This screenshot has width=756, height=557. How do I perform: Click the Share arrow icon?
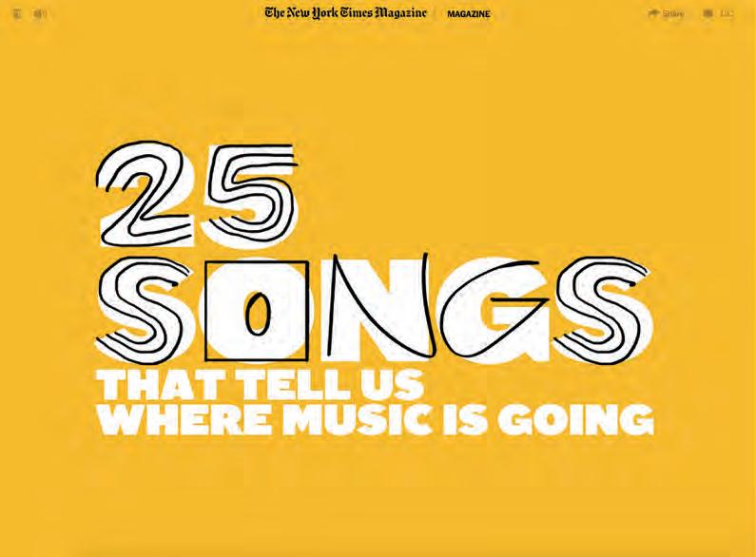pyautogui.click(x=653, y=13)
